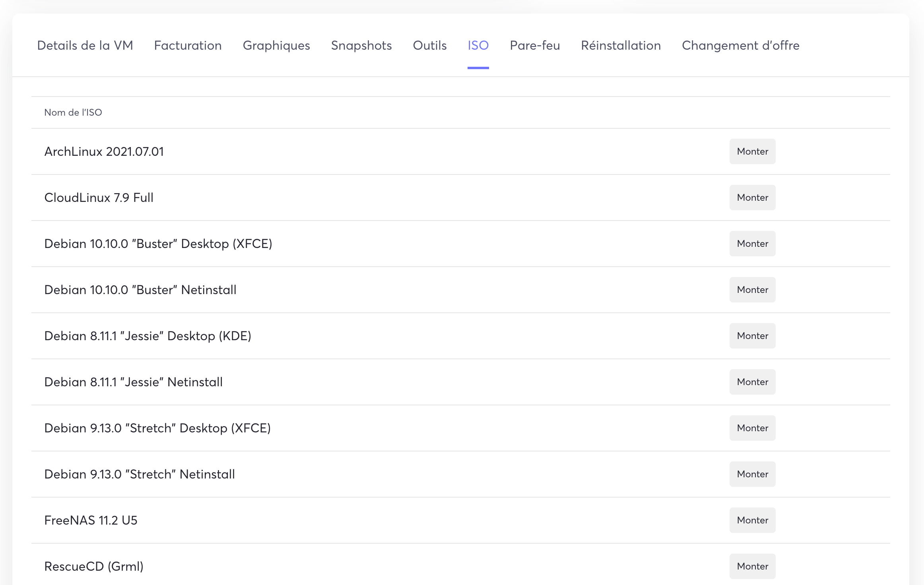Click the Nom de l'ISO column header

(73, 112)
